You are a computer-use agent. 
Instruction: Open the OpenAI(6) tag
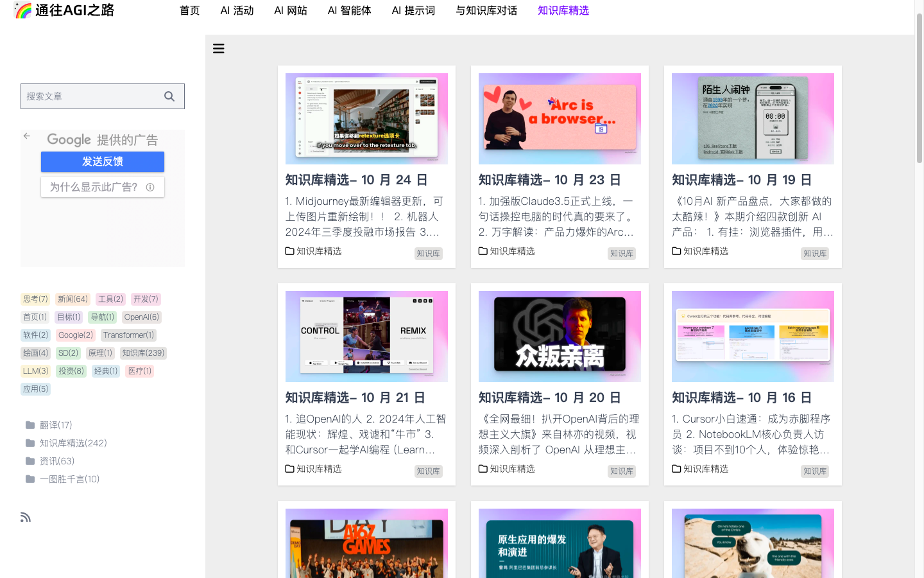[x=142, y=317]
